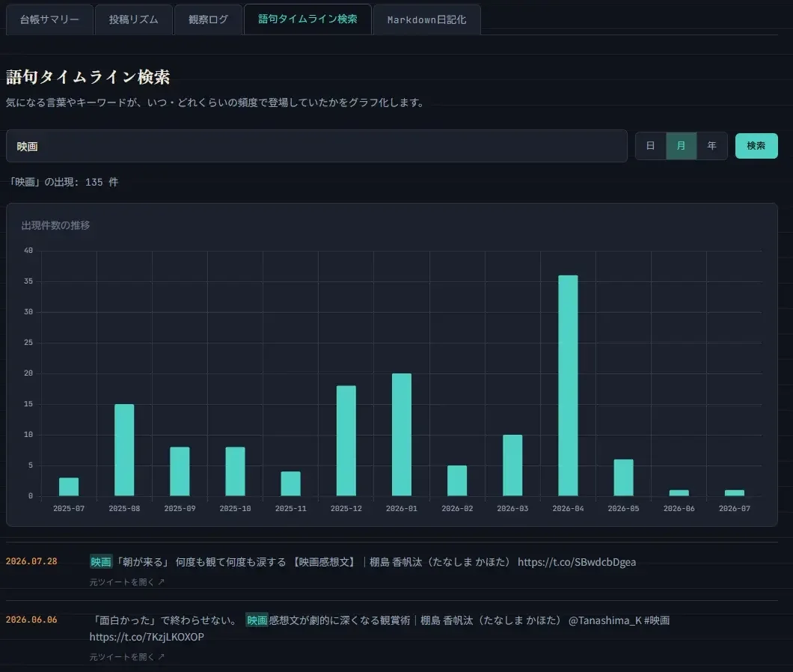Screen dimensions: 793x672
Task: Click the date 2026.06.06
Action: pyautogui.click(x=31, y=620)
